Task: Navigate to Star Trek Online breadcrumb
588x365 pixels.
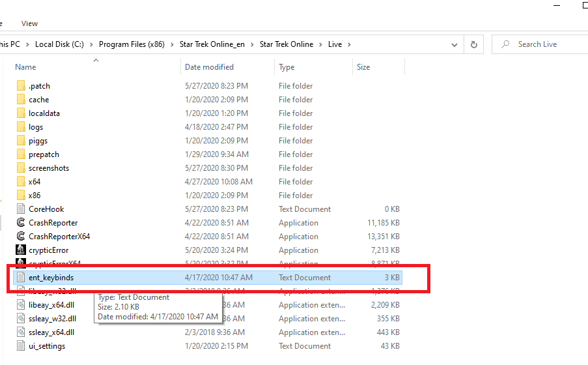Action: 287,44
